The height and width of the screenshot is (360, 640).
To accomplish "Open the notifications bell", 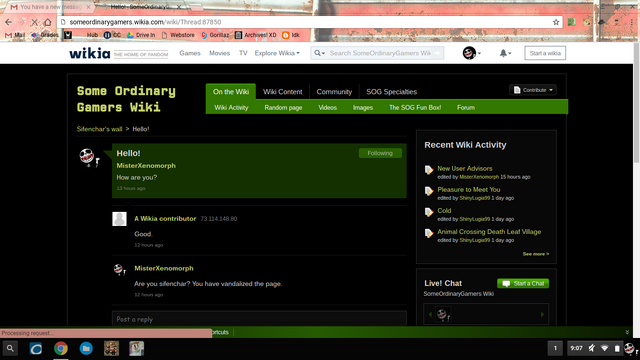I will pyautogui.click(x=505, y=53).
